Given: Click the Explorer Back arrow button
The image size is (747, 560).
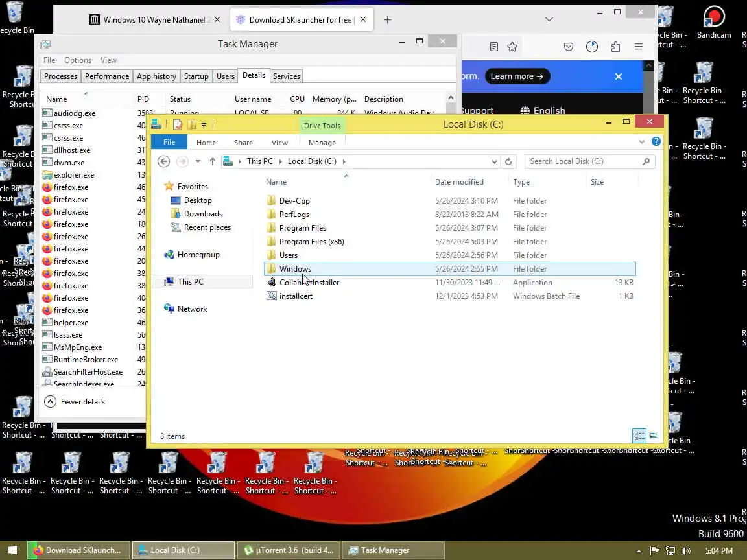Looking at the screenshot, I should point(163,161).
